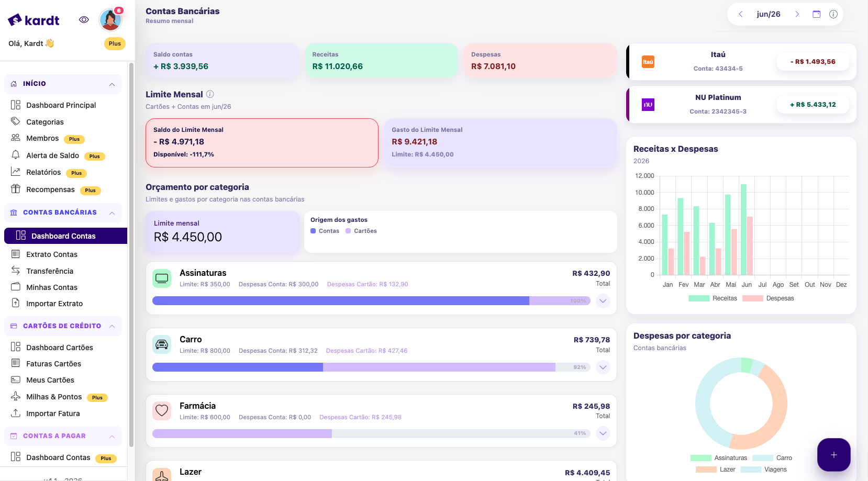
Task: Collapse the INÍCIO section
Action: pyautogui.click(x=112, y=84)
